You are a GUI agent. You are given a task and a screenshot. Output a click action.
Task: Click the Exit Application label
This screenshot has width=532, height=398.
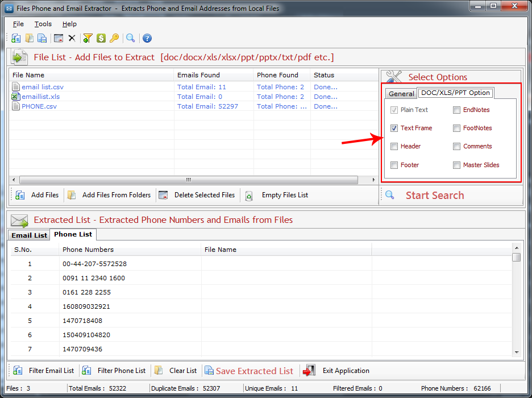(x=346, y=371)
